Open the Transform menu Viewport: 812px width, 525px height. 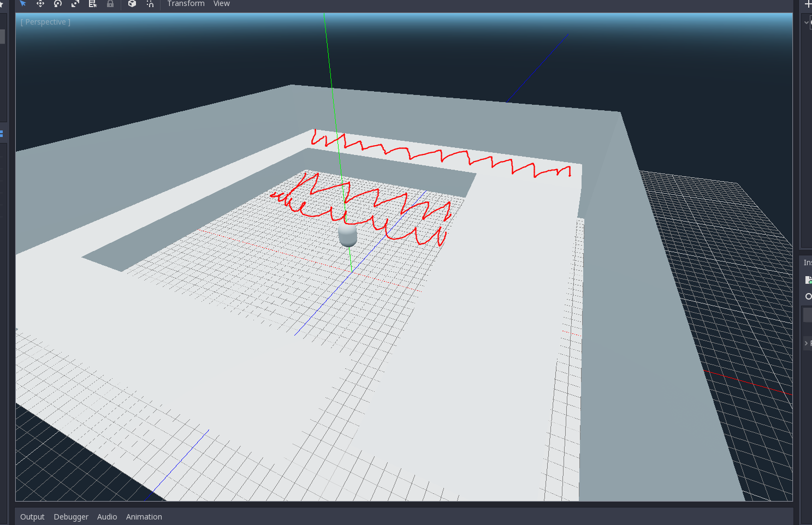[x=186, y=4]
